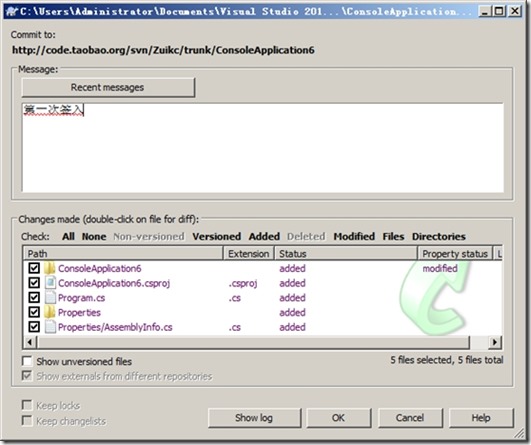
Task: Sort by Path column header
Action: click(x=123, y=254)
